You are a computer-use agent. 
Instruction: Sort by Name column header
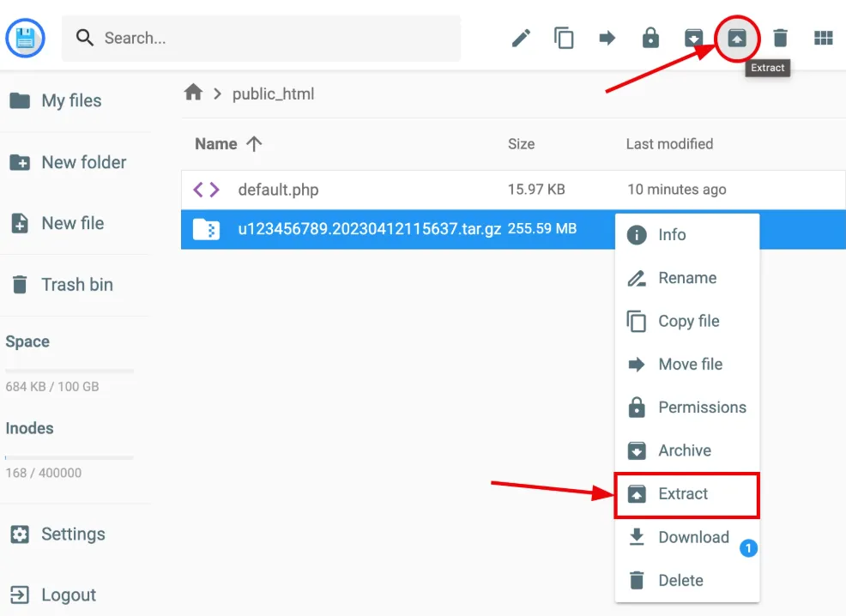tap(228, 144)
